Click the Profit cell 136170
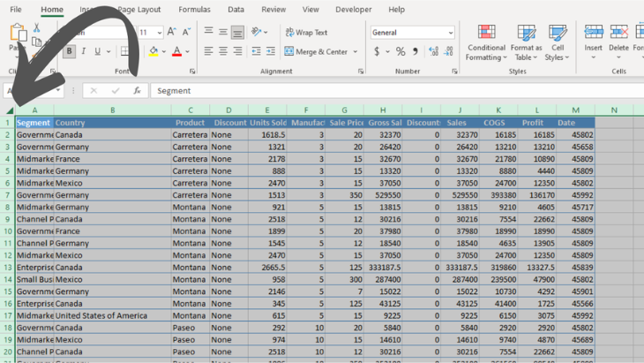The width and height of the screenshot is (644, 363). (536, 195)
